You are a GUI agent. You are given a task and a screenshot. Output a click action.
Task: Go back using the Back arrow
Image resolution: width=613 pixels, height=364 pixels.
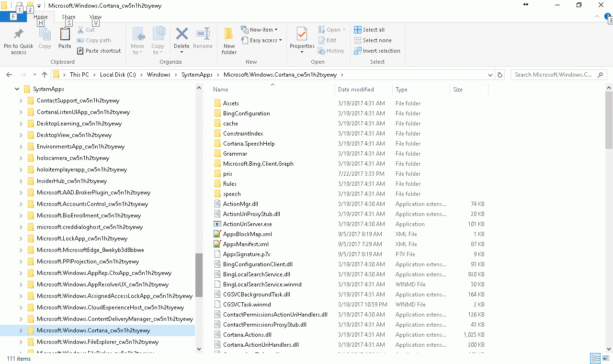click(9, 75)
